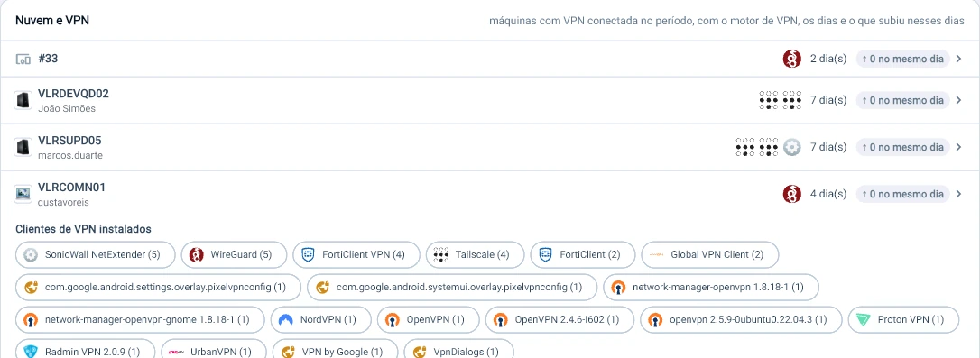Select the Radmin VPN 2.0.9 (1) chip label
Screen dimensions: 980x358
point(93,353)
